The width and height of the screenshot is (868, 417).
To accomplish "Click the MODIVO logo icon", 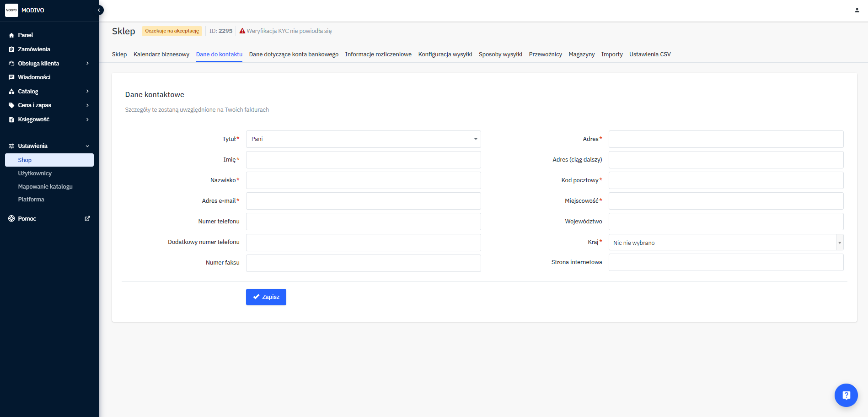I will coord(11,10).
